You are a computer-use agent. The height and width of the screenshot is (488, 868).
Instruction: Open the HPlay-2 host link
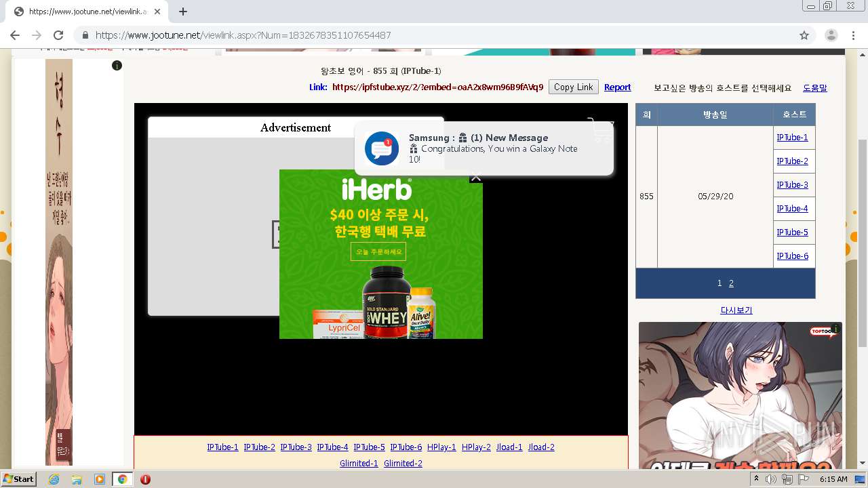(476, 447)
